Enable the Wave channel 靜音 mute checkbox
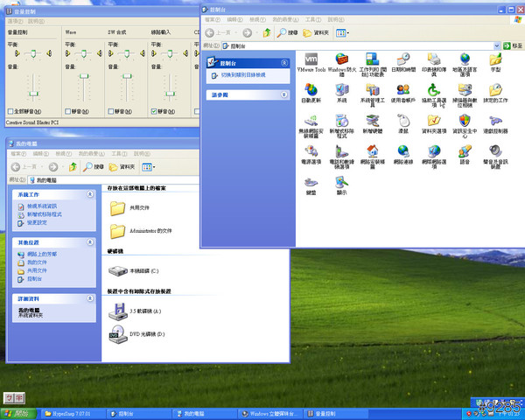 point(67,112)
